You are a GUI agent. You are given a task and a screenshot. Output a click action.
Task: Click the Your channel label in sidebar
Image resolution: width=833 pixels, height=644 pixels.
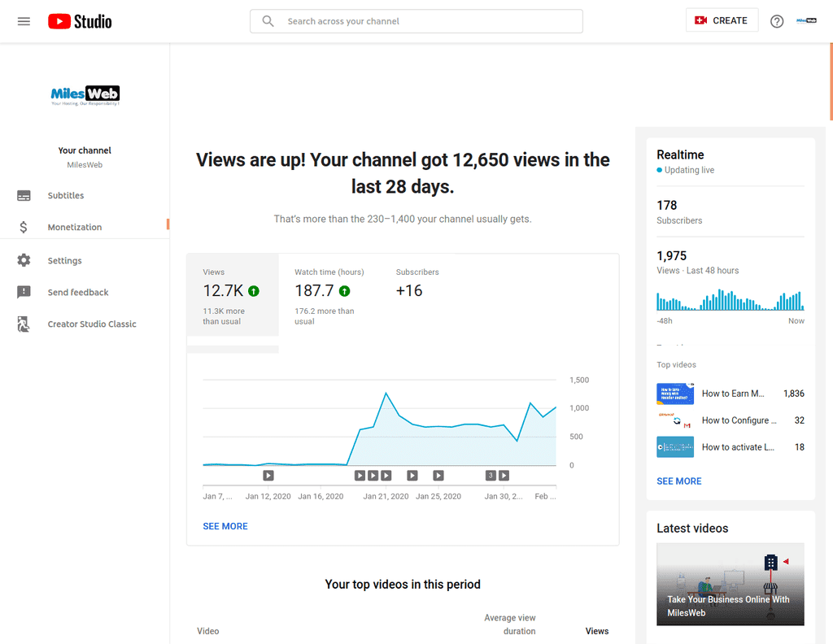(x=85, y=150)
